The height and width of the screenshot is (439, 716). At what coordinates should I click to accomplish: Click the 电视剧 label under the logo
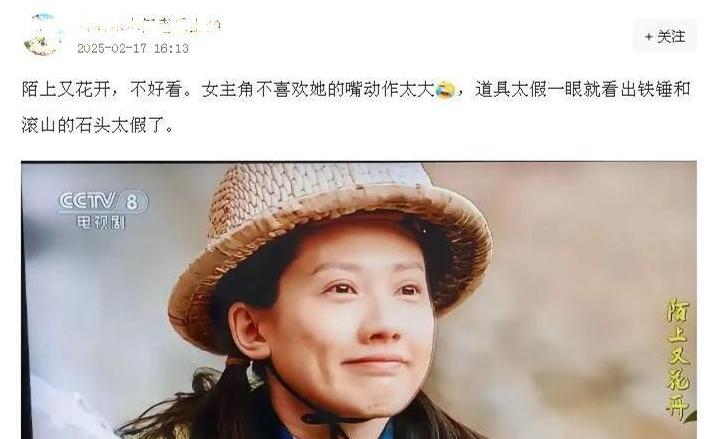pos(100,222)
